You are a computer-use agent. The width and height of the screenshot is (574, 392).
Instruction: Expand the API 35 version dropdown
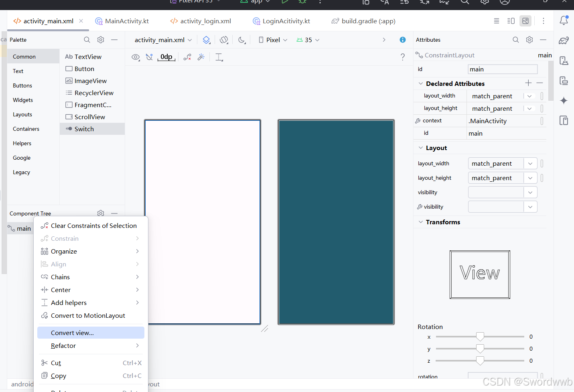308,40
